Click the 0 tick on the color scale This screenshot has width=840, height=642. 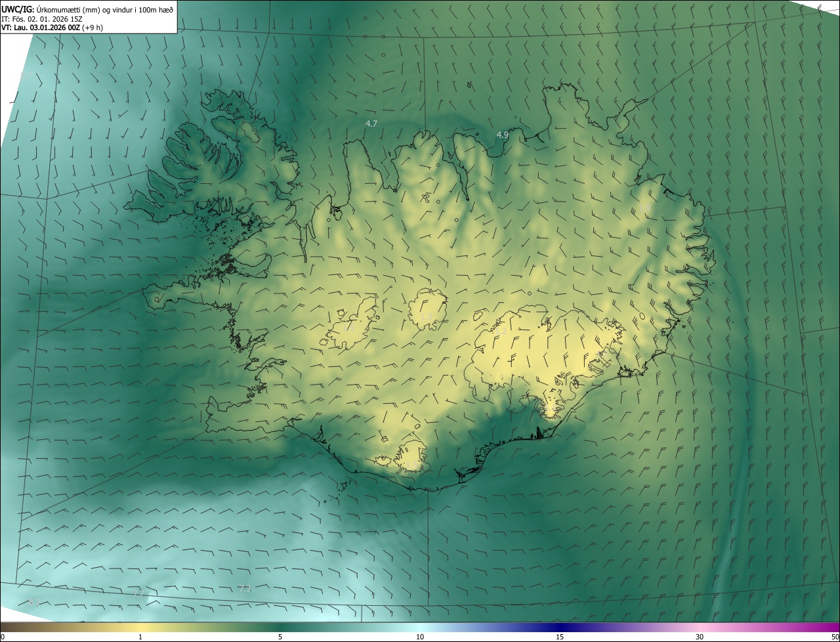3,637
